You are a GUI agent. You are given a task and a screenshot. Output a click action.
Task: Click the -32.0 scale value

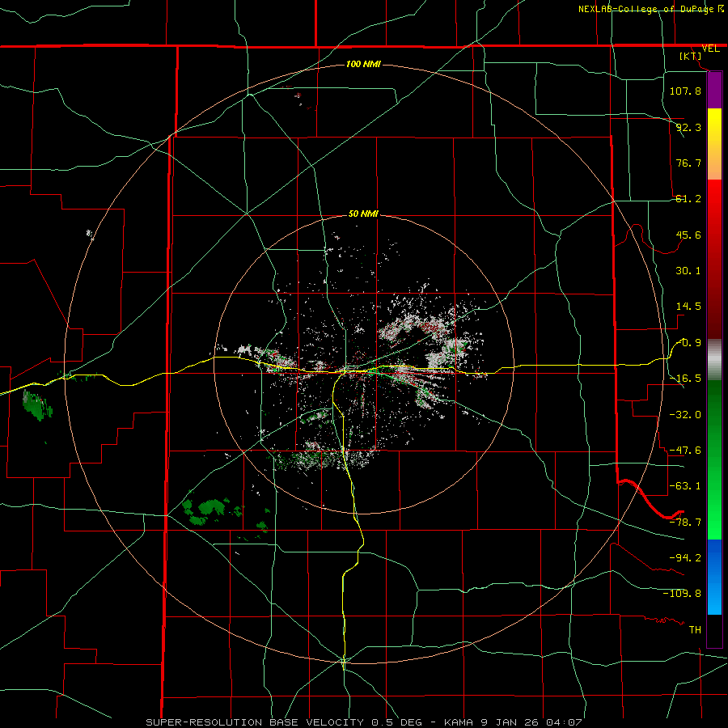click(x=685, y=415)
